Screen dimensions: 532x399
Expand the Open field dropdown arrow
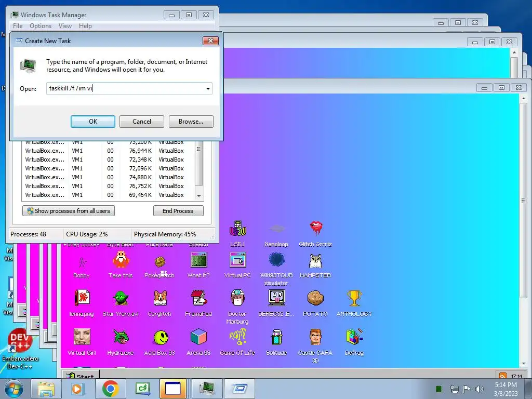(208, 88)
